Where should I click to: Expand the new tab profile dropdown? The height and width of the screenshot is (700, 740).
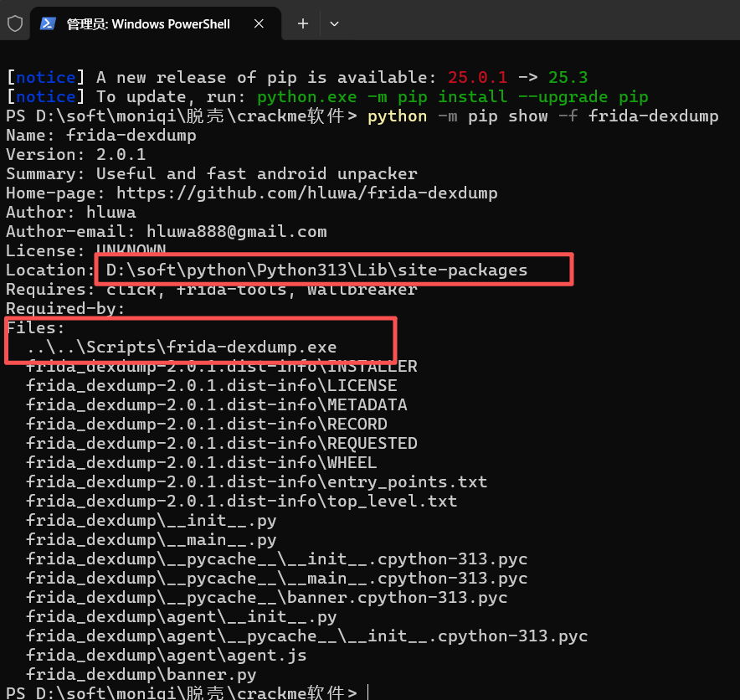pos(334,23)
